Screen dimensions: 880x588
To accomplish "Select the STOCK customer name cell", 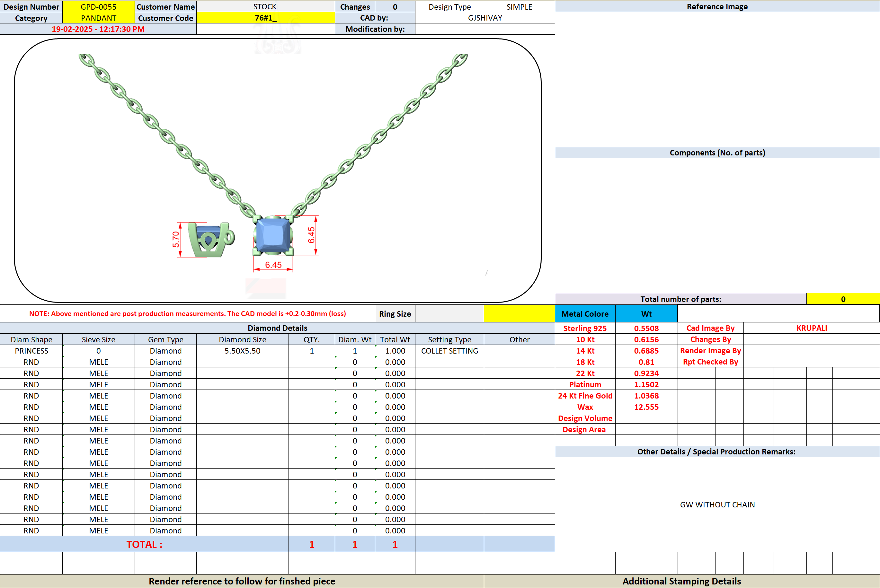I will (x=265, y=6).
